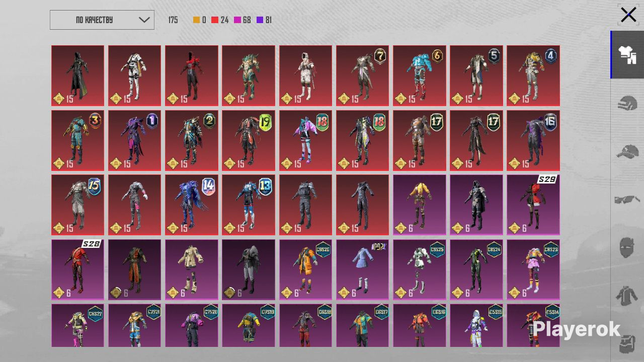
Task: Select the purple outfit with badge 1
Action: tap(134, 141)
